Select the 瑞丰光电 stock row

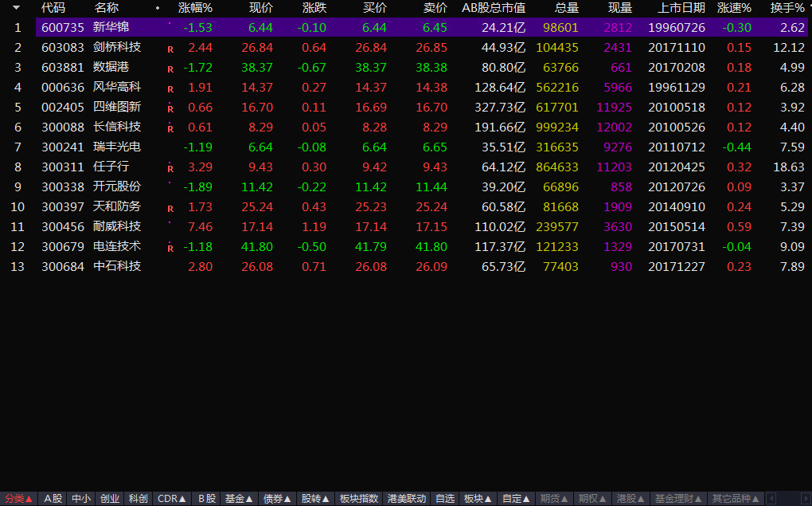117,147
